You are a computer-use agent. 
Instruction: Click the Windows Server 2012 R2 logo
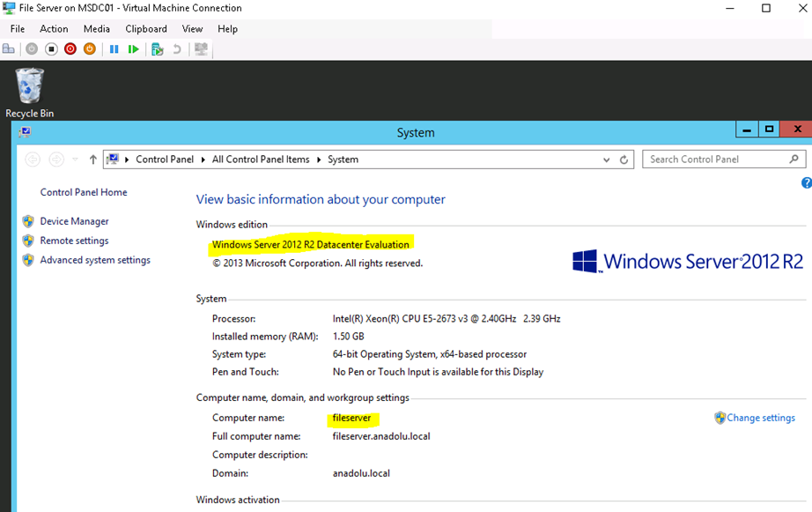(688, 261)
